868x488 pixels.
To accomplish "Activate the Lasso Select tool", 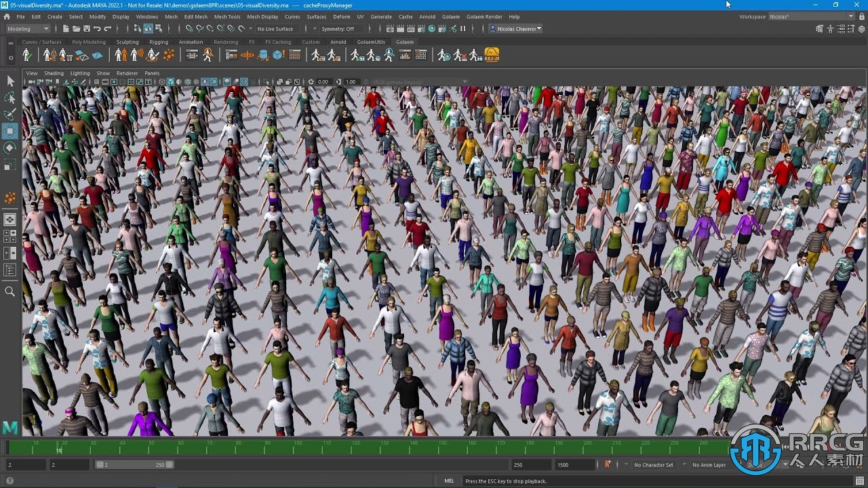I will (10, 98).
